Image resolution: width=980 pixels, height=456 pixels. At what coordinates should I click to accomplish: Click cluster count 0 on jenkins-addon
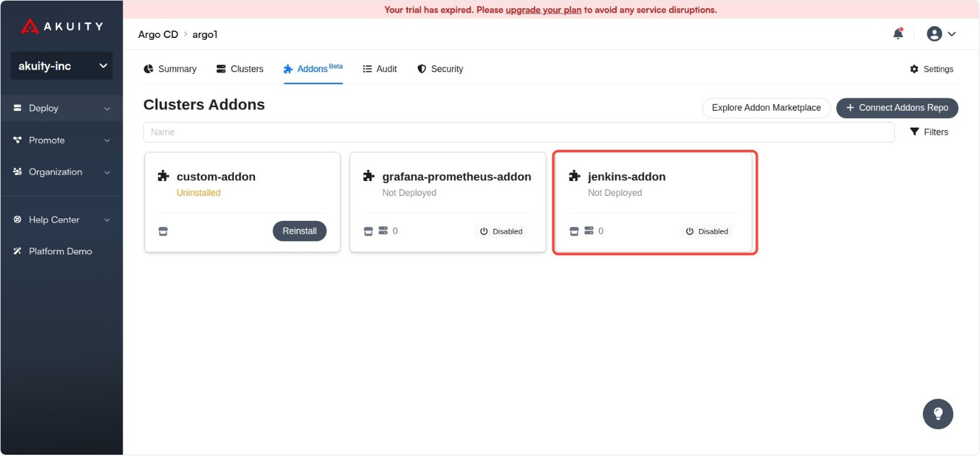click(601, 231)
